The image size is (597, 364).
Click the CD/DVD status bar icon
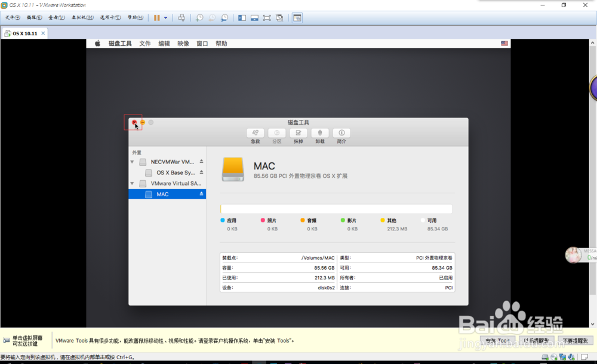point(554,357)
